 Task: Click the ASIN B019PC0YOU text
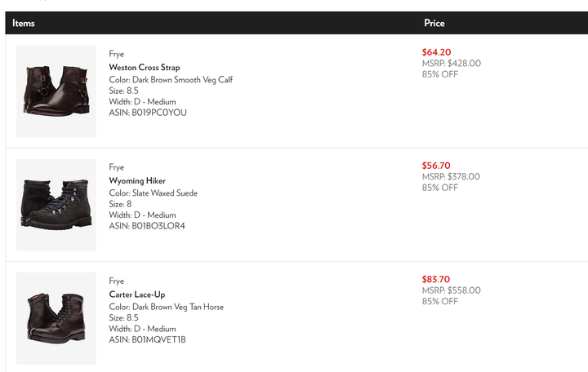(x=148, y=113)
